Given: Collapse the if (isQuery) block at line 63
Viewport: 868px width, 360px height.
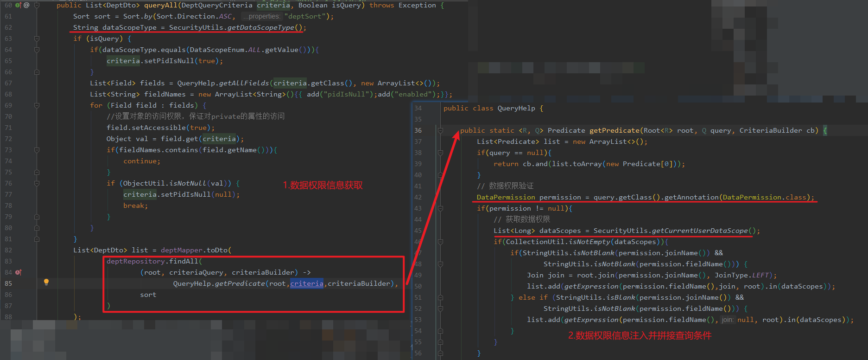Looking at the screenshot, I should click(x=37, y=39).
